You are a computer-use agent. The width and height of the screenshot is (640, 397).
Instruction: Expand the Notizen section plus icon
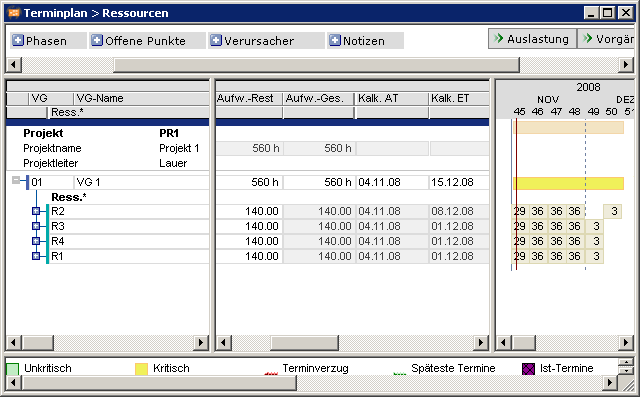(x=335, y=40)
